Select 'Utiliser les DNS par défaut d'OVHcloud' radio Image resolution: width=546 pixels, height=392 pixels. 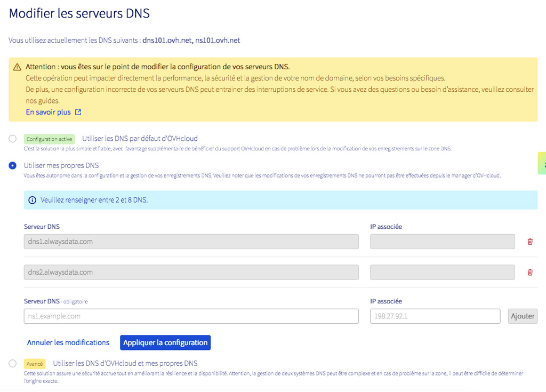13,139
